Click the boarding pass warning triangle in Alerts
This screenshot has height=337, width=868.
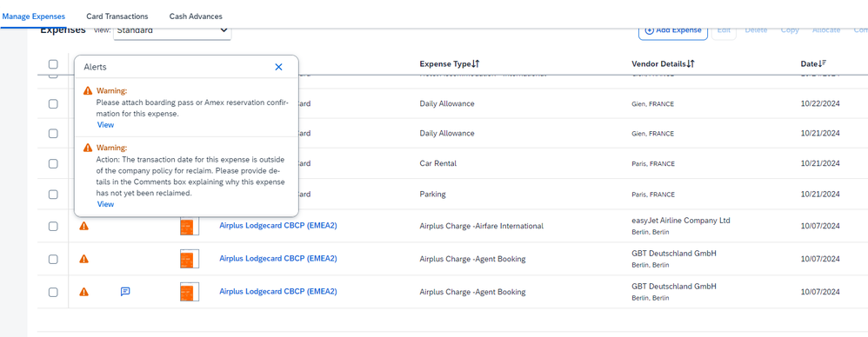pyautogui.click(x=88, y=90)
